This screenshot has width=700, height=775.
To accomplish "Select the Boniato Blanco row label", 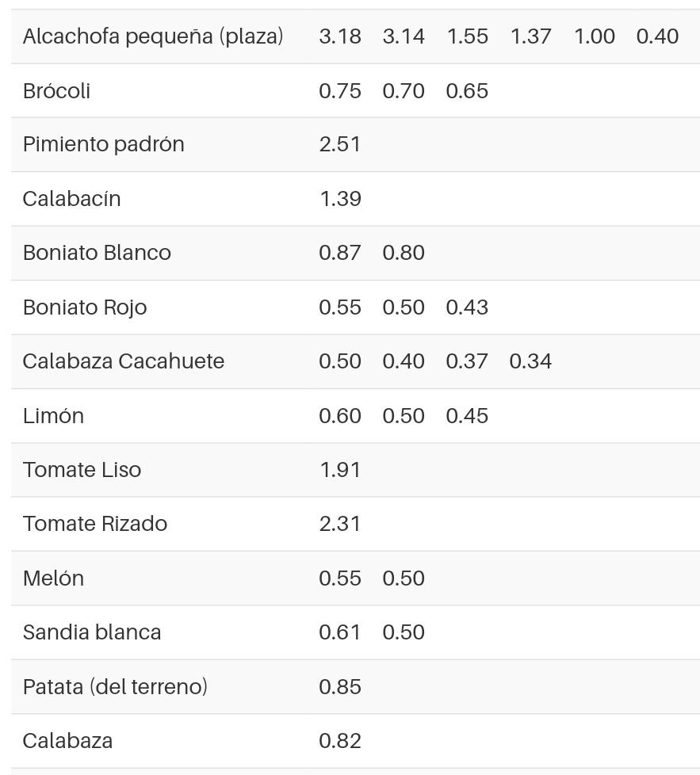I will (x=97, y=253).
